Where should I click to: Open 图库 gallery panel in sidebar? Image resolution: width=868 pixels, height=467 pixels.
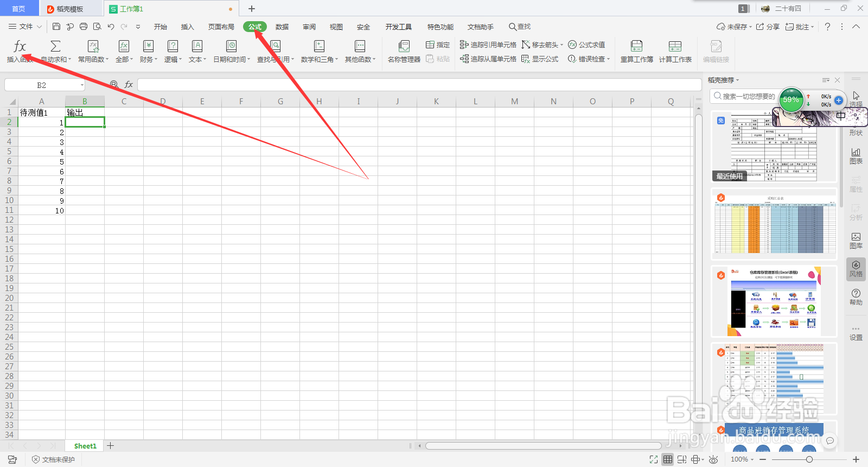coord(856,241)
